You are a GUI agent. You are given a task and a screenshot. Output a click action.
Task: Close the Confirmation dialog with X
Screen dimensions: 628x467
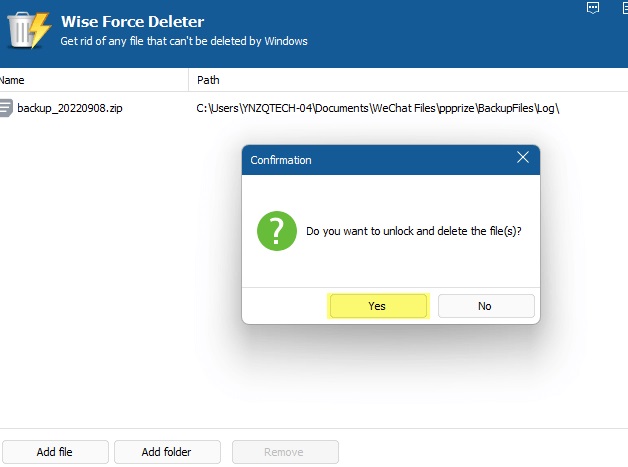click(522, 158)
